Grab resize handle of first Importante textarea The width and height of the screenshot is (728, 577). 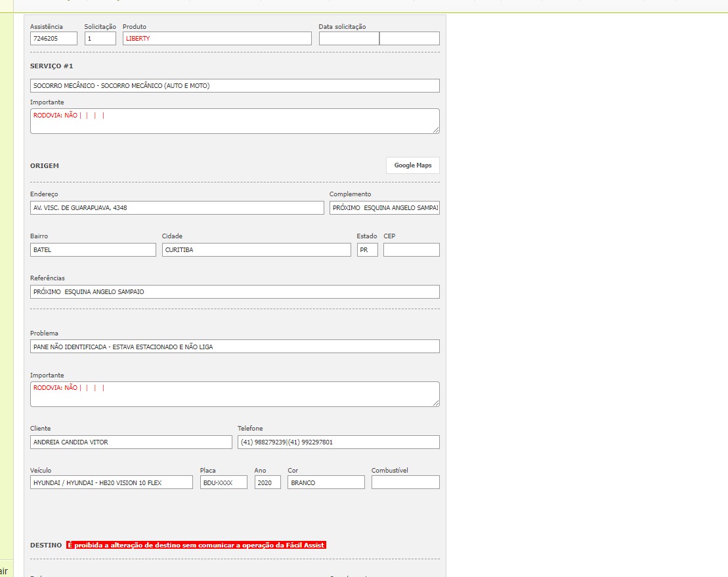[436, 130]
